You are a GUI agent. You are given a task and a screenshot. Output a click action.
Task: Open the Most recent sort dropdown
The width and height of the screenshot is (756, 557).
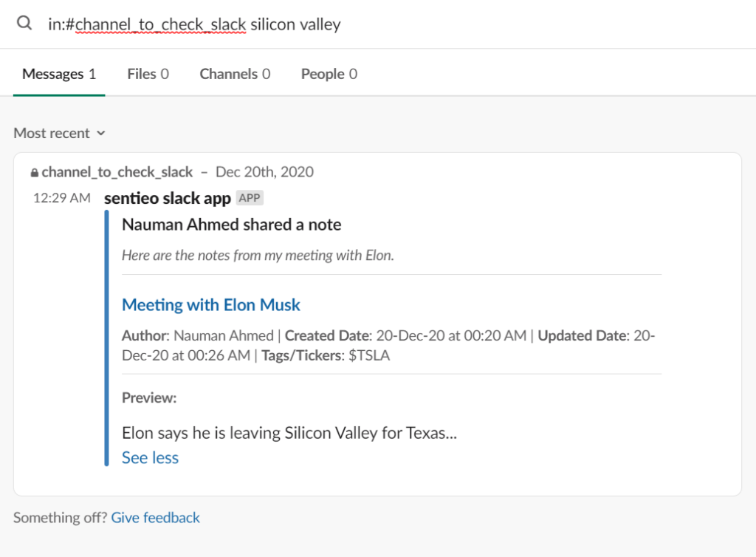coord(59,133)
